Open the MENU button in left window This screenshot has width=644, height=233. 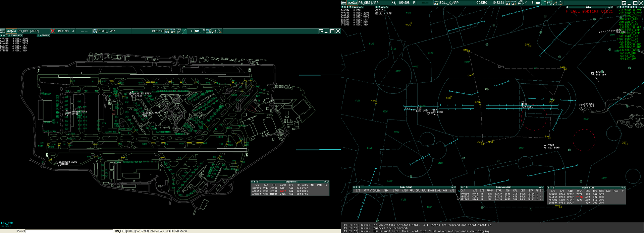3,31
